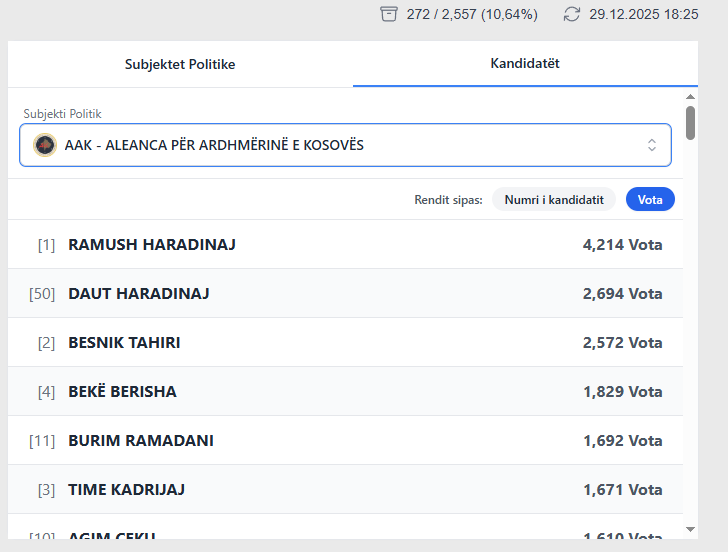The image size is (728, 552).
Task: Click the last updated timestamp 29.12.2025
Action: (644, 14)
